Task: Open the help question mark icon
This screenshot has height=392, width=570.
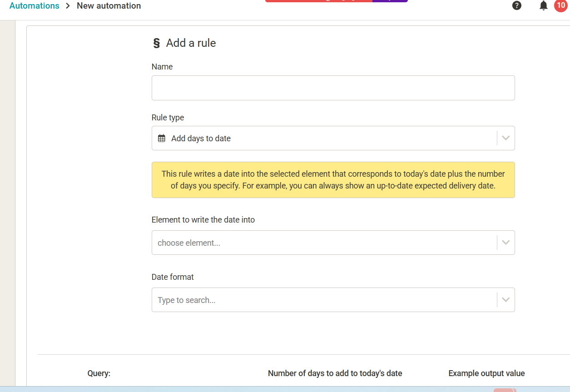Action: coord(516,6)
